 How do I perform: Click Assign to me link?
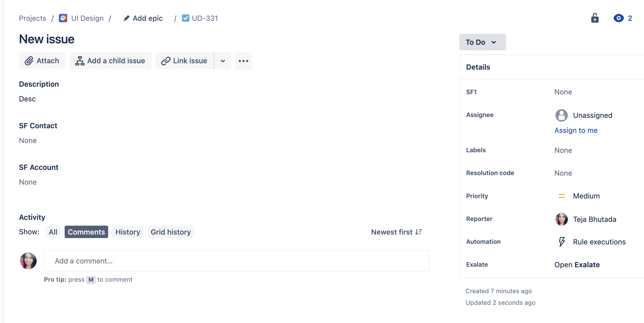pos(576,130)
